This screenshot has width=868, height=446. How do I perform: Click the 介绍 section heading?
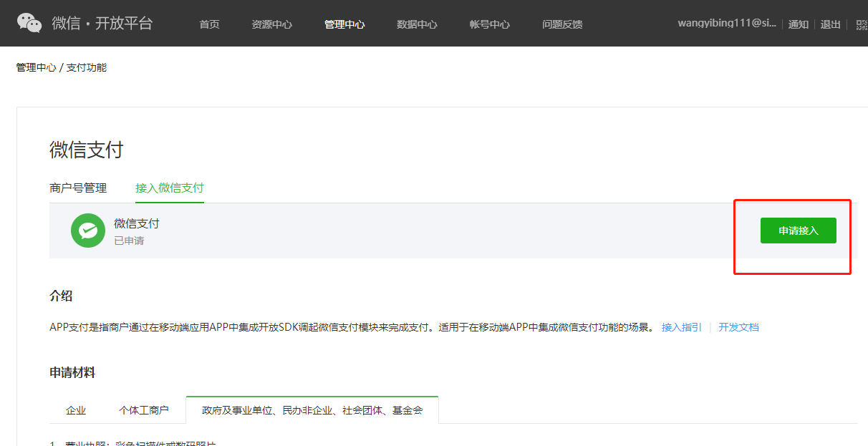[x=61, y=296]
